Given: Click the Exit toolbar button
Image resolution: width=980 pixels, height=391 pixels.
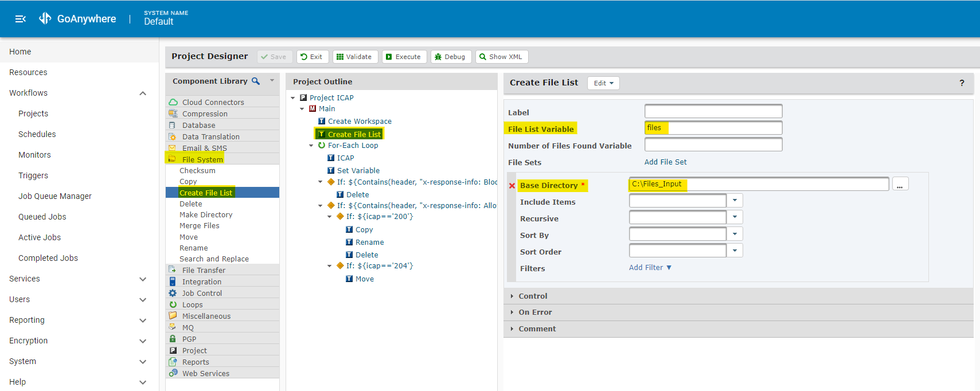Looking at the screenshot, I should coord(313,57).
